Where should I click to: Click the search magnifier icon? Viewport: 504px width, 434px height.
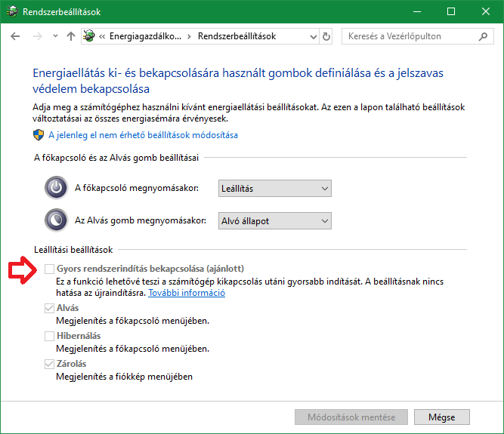(x=483, y=36)
